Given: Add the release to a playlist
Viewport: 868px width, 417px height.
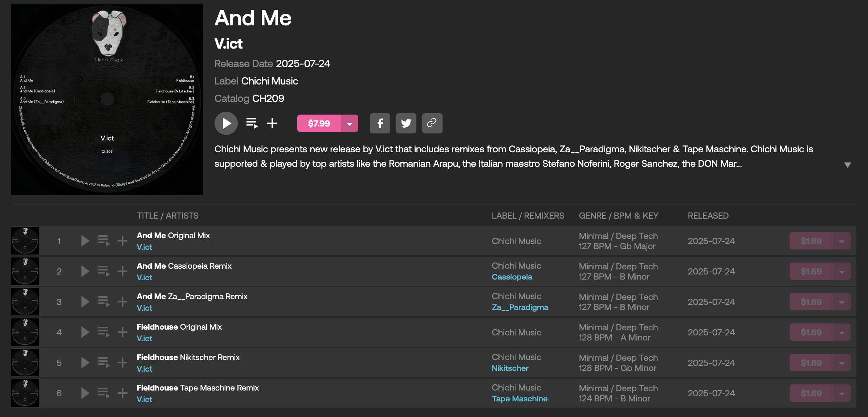Looking at the screenshot, I should coord(272,123).
